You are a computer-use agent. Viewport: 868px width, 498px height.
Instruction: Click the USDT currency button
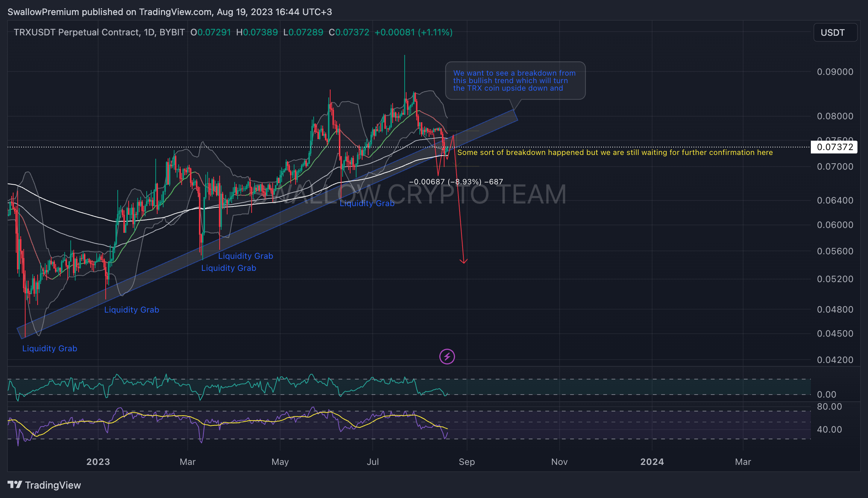(835, 32)
